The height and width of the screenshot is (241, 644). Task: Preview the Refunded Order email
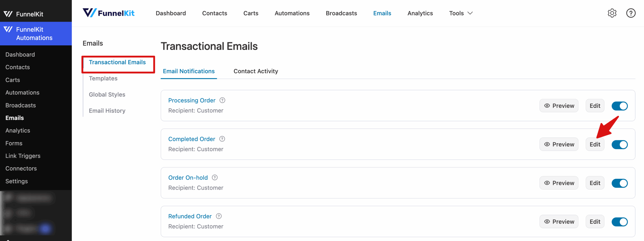click(x=559, y=222)
